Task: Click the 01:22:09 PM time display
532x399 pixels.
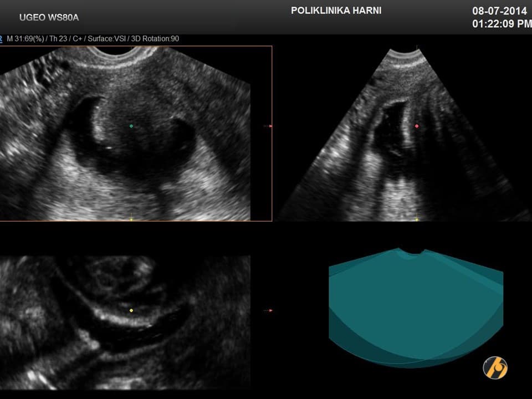Action: click(x=500, y=24)
